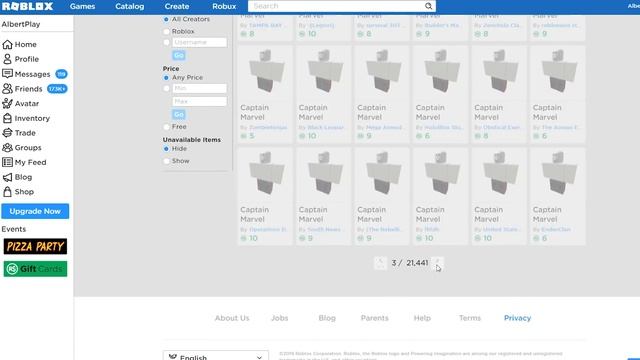Click the Trade sidebar icon
This screenshot has width=640, height=360.
point(7,133)
